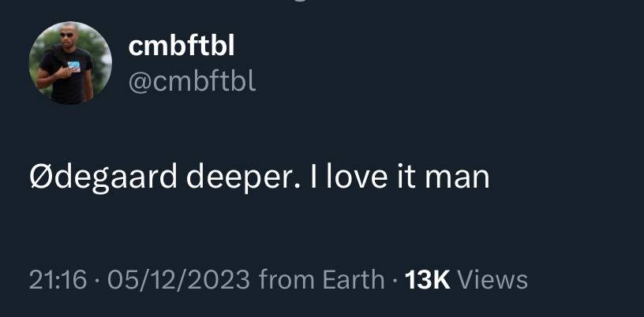Click the sunglasses in the profile photo

(x=66, y=35)
